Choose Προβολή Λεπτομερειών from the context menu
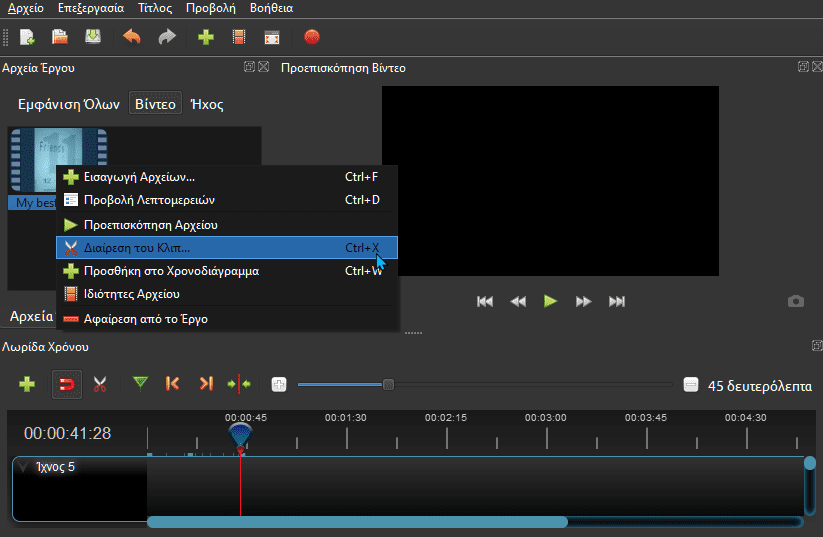The image size is (823, 537). (227, 200)
